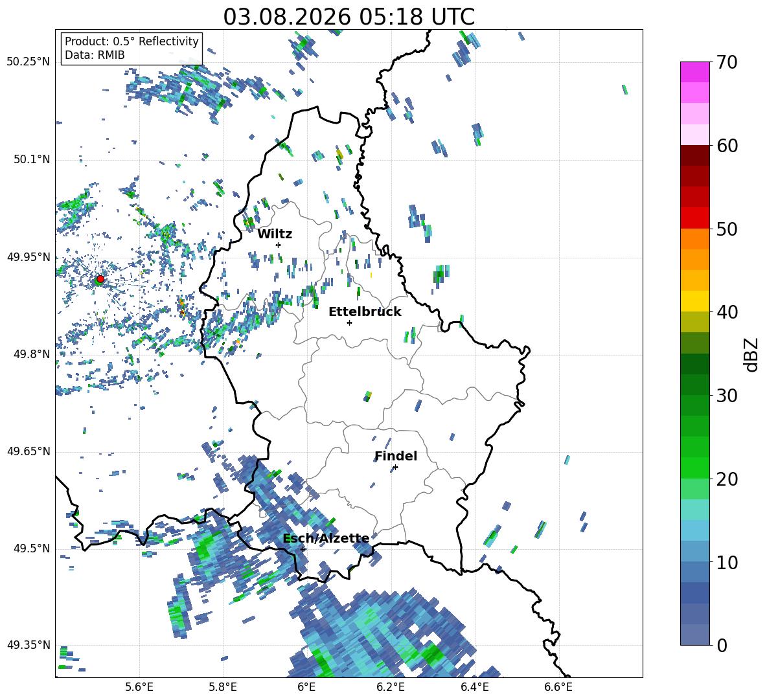This screenshot has width=767, height=700.
Task: Select the Wiltz city label
Action: [x=275, y=234]
